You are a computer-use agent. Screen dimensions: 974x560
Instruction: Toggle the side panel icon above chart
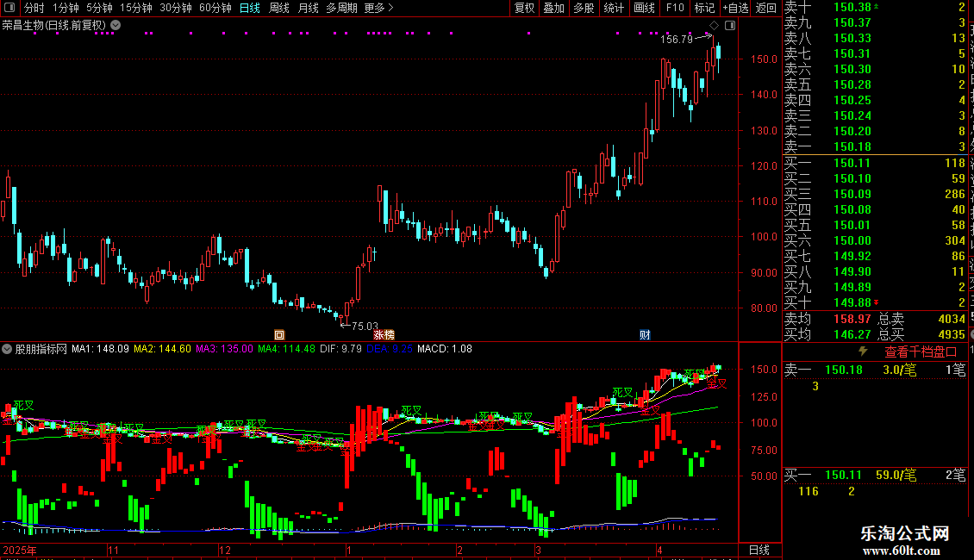pos(730,26)
